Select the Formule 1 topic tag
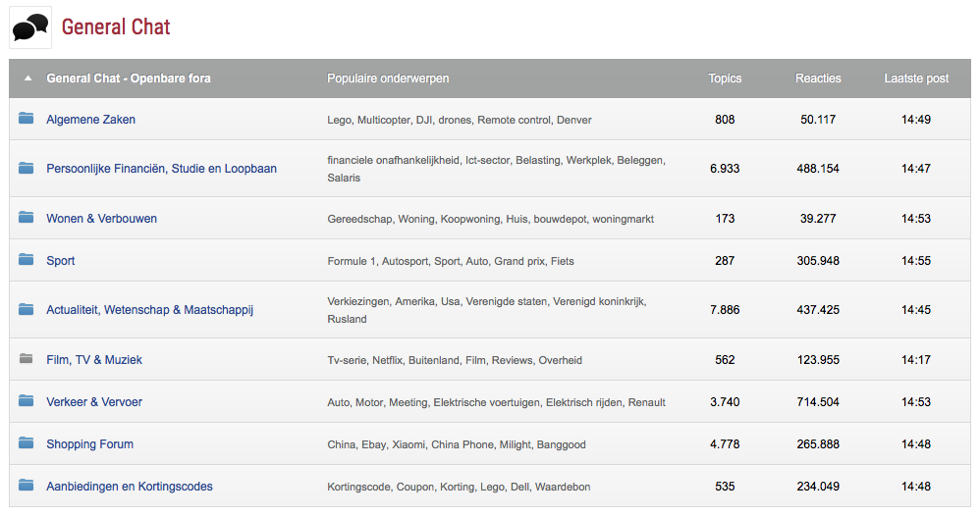Viewport: 980px width, 517px height. pyautogui.click(x=351, y=261)
